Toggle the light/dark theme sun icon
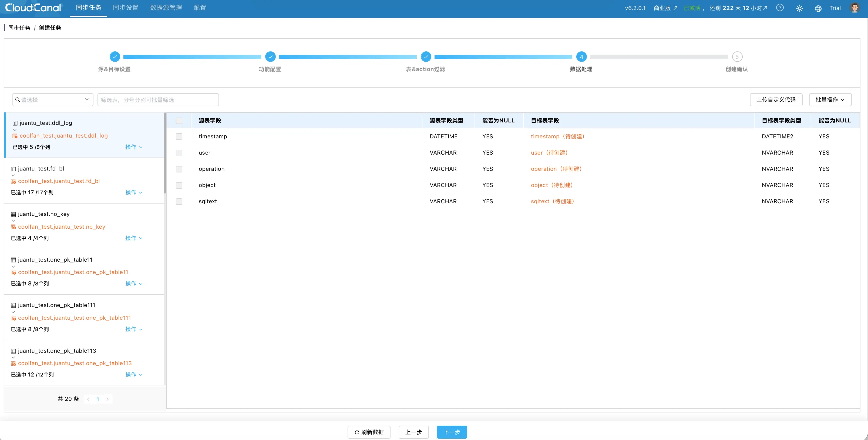Screen dimensions: 868x440 (x=799, y=8)
